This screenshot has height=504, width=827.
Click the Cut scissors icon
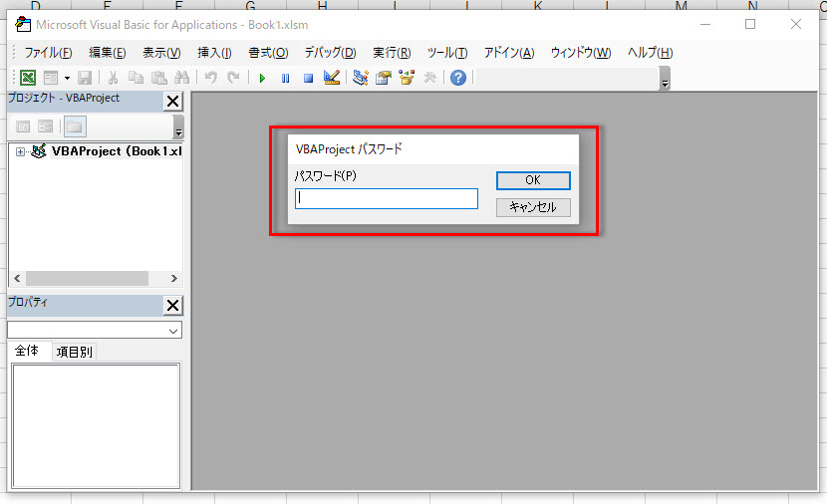click(x=113, y=78)
